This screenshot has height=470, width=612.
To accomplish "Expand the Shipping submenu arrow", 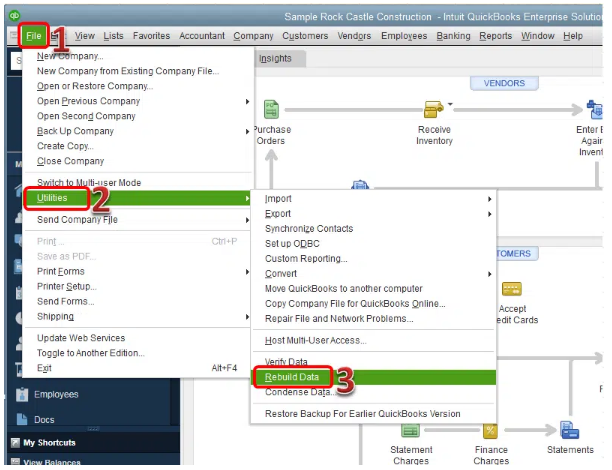I will click(247, 317).
